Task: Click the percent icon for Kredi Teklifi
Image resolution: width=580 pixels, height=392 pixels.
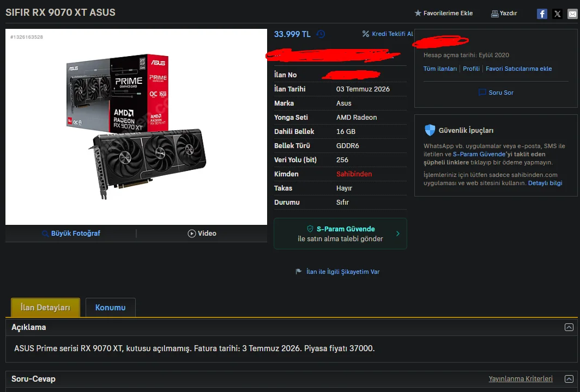Action: pyautogui.click(x=365, y=34)
